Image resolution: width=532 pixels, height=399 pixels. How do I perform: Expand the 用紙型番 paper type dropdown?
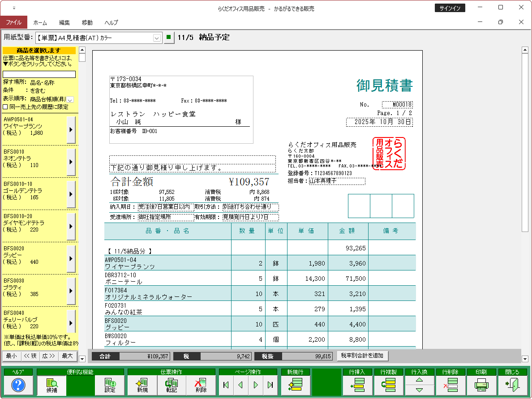tap(157, 38)
